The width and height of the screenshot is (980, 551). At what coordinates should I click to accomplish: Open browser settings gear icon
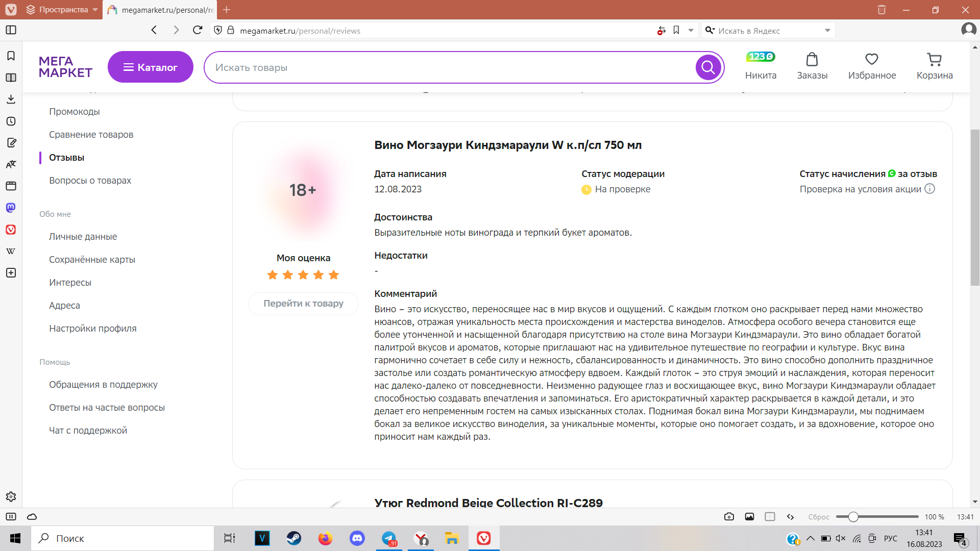(11, 496)
